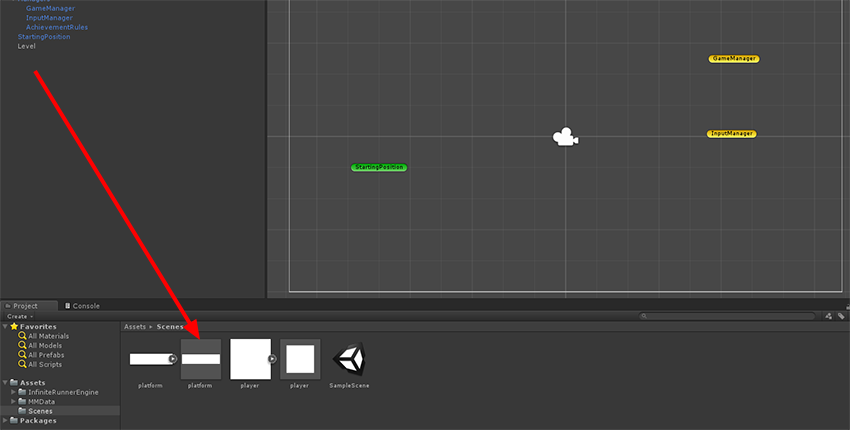Expand the InfiniteRunnerEngine folder
The width and height of the screenshot is (850, 430).
point(13,392)
